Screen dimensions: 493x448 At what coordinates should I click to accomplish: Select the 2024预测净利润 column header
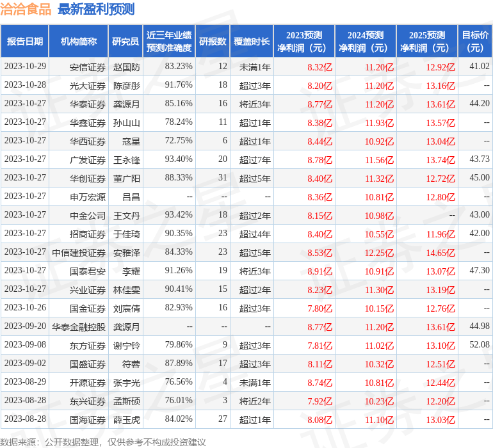pos(366,41)
